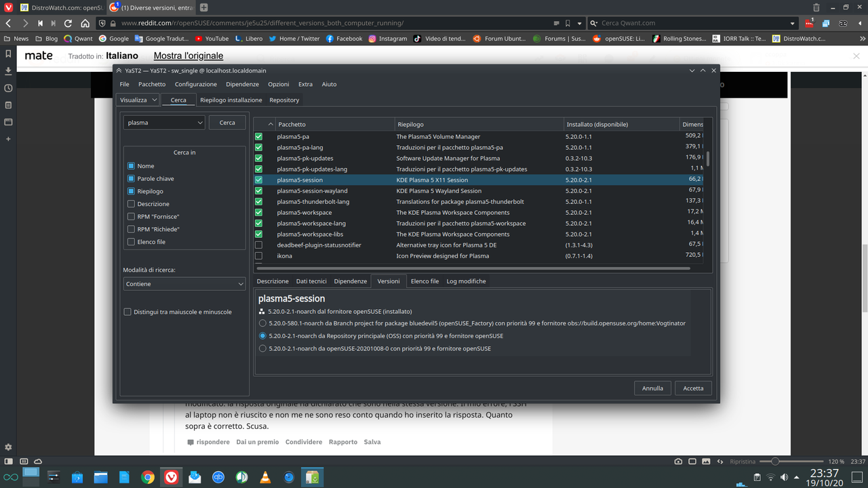Screen dimensions: 868x488
Task: Open the Dipendenze menu in YaST
Action: (241, 84)
